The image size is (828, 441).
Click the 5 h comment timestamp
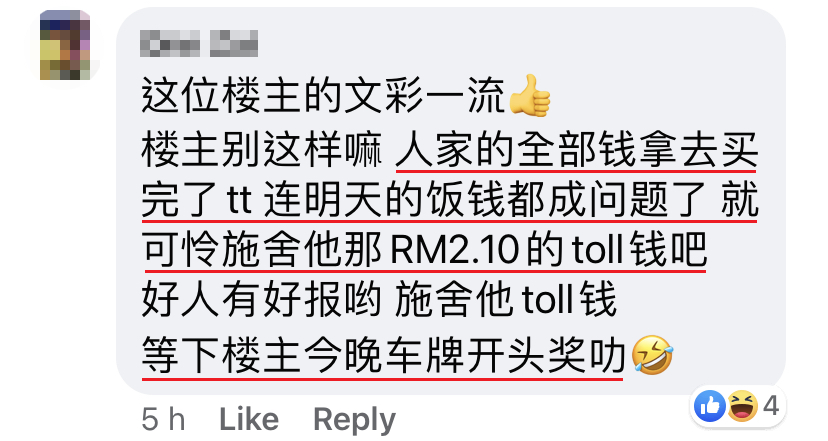coord(163,420)
